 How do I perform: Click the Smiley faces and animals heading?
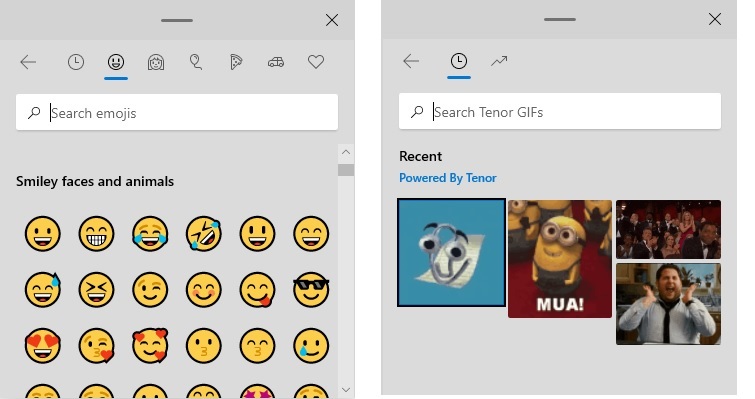95,181
